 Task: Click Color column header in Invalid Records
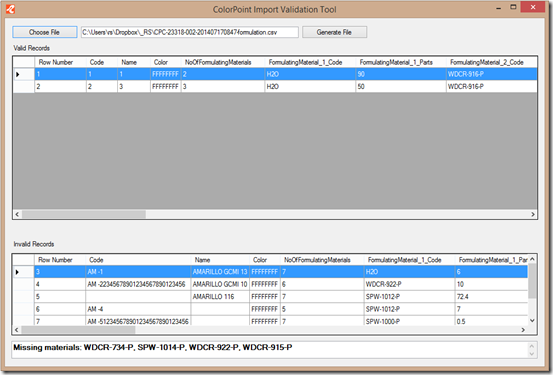(265, 260)
